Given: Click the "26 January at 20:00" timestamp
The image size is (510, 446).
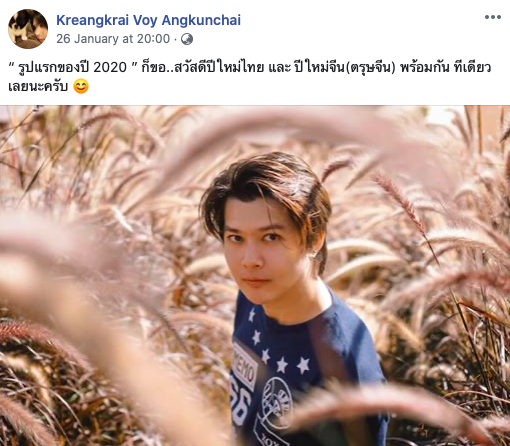Looking at the screenshot, I should click(113, 39).
